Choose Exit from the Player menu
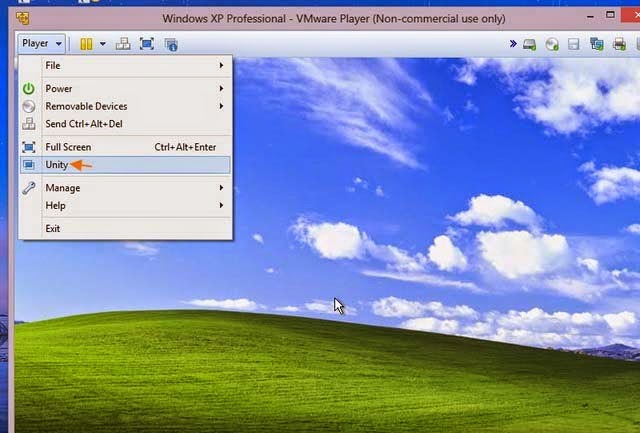Image resolution: width=640 pixels, height=433 pixels. 125,229
